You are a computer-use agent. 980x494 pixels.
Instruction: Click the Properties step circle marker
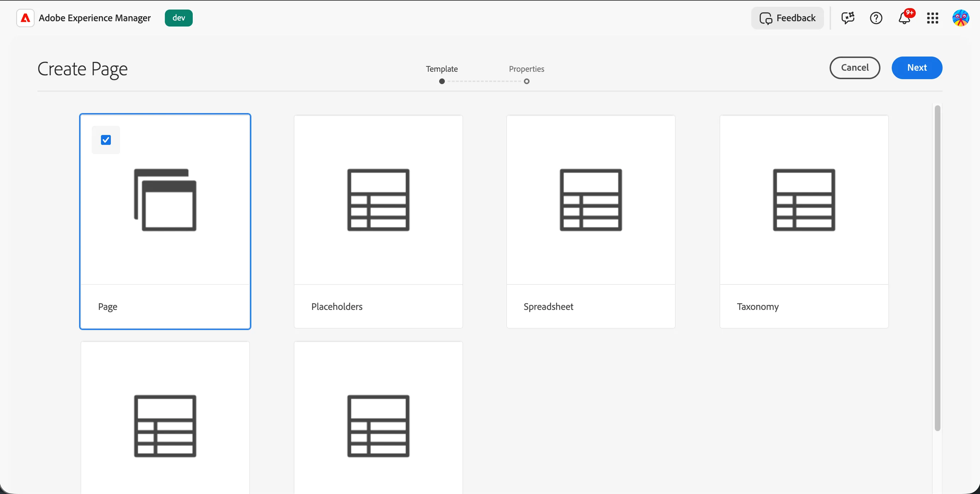tap(526, 81)
